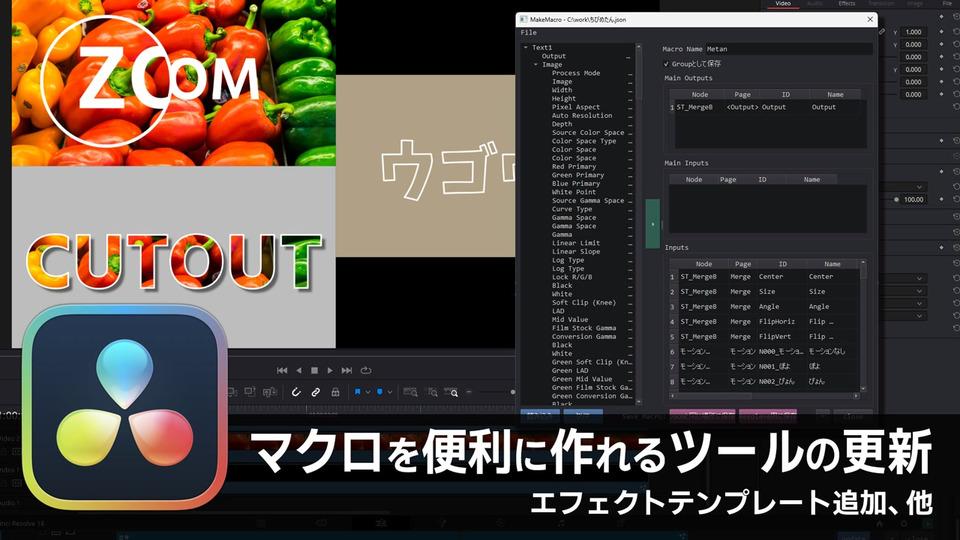Screen dimensions: 960x540
Task: Start forward playback
Action: click(x=330, y=370)
